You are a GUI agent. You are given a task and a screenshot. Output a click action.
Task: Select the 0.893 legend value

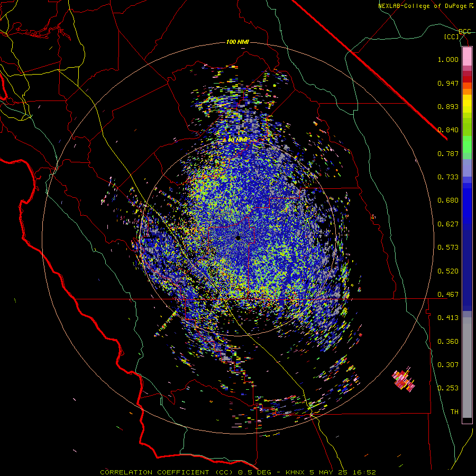point(448,106)
